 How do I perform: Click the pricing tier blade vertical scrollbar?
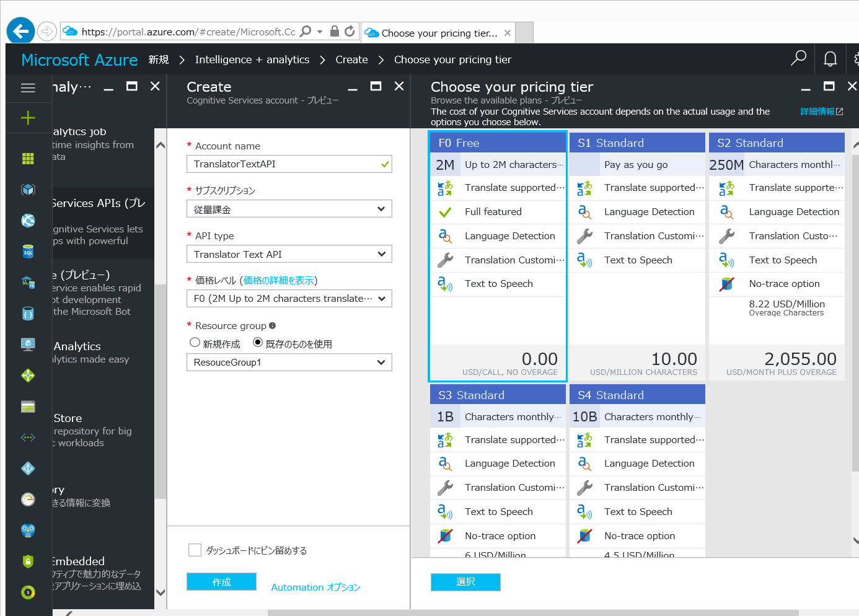click(x=855, y=313)
